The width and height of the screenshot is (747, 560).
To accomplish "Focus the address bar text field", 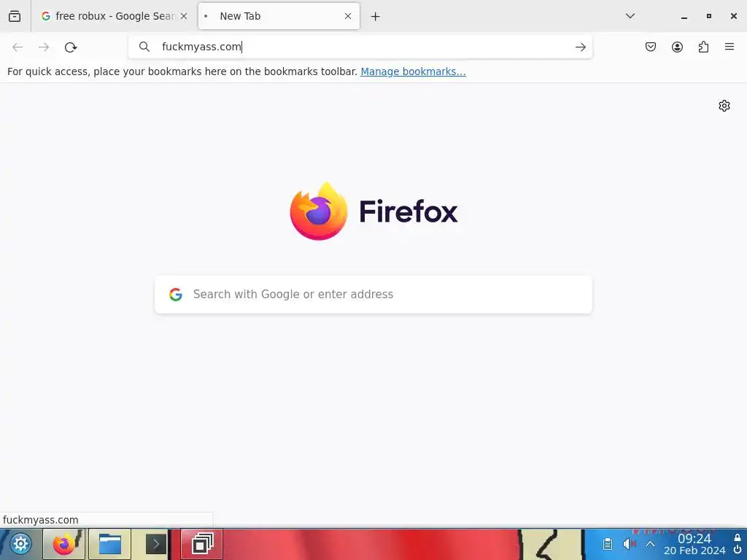I will coord(362,47).
